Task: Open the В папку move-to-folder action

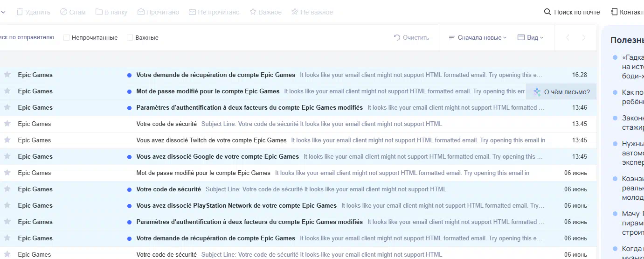Action: pos(111,12)
